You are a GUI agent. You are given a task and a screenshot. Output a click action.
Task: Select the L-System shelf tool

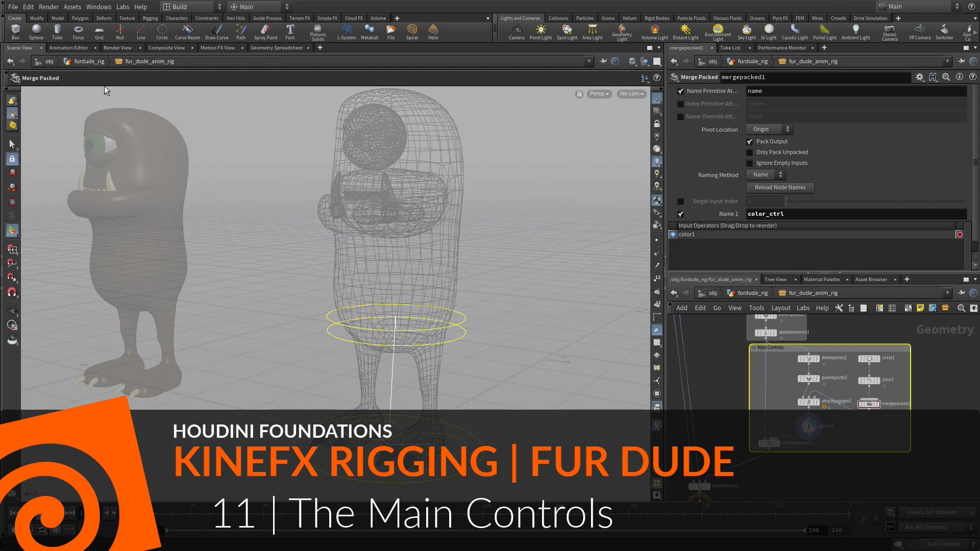[346, 32]
